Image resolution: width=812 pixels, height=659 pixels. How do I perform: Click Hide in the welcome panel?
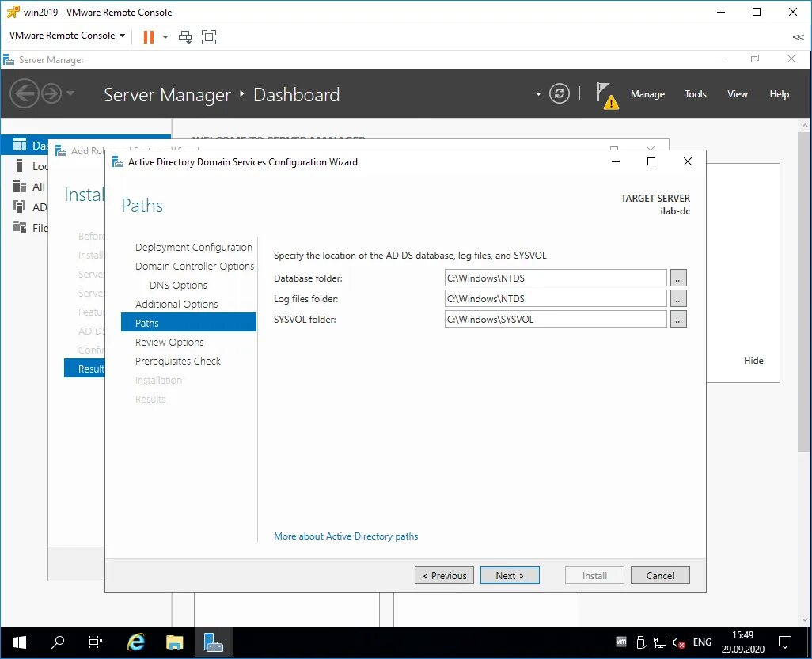point(753,361)
